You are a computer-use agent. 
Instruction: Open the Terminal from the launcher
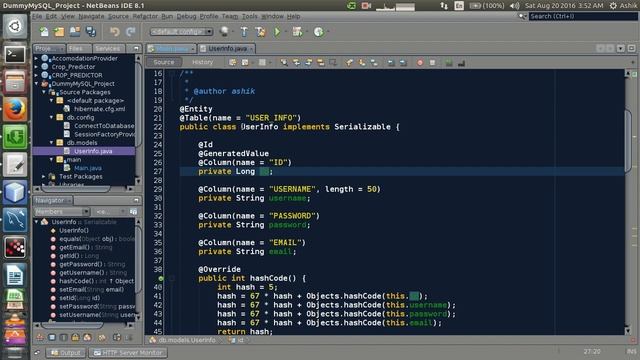pyautogui.click(x=15, y=54)
